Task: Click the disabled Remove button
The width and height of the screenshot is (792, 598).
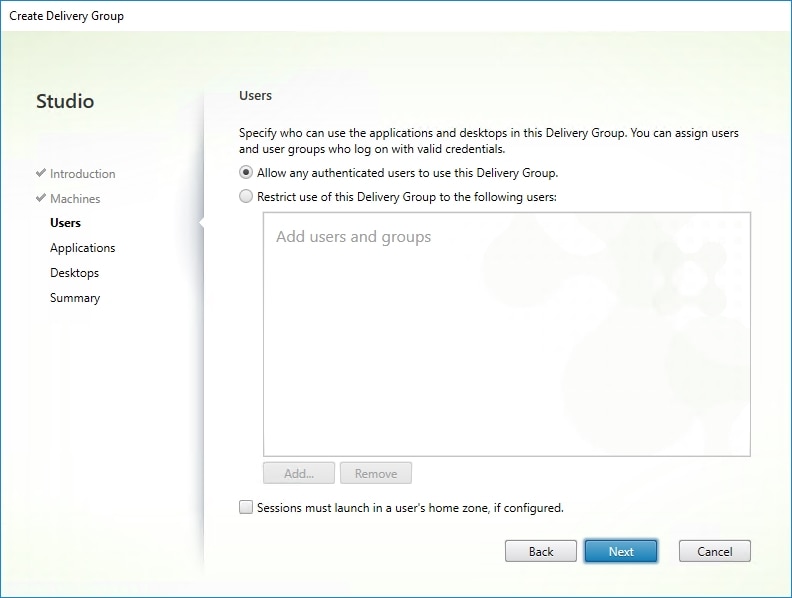Action: [376, 473]
